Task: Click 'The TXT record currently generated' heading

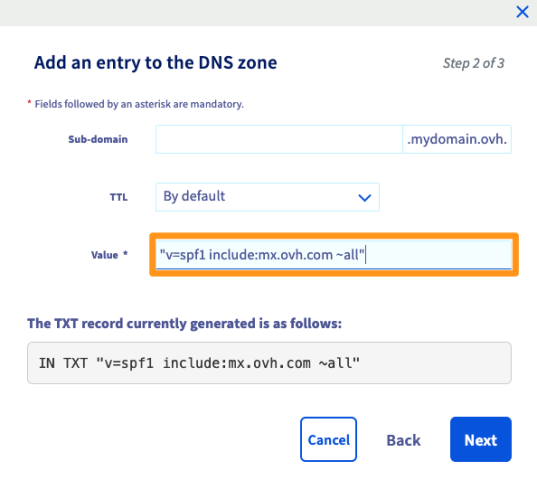Action: pyautogui.click(x=185, y=324)
